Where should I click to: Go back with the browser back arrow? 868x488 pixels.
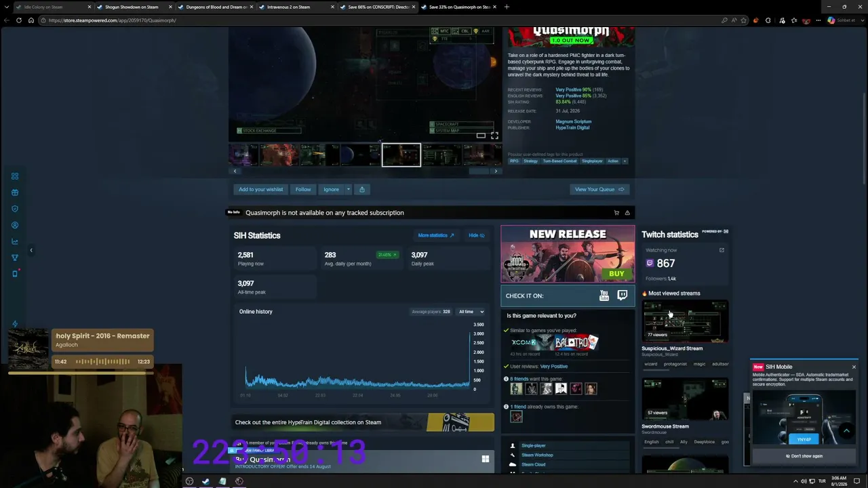tap(7, 20)
